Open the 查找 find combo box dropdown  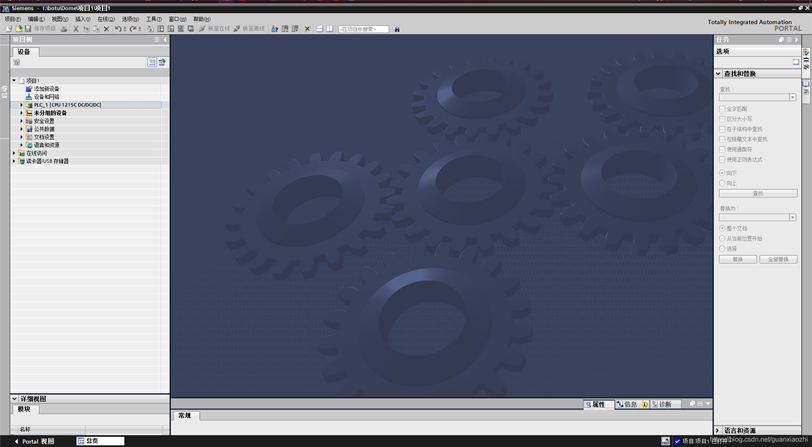tap(792, 97)
